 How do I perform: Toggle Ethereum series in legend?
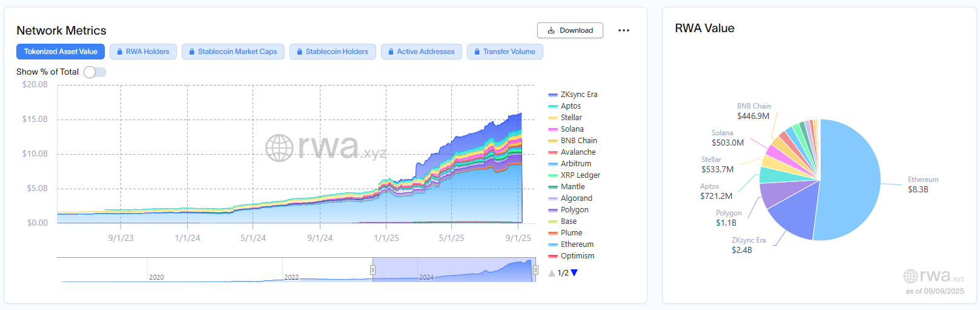click(571, 244)
